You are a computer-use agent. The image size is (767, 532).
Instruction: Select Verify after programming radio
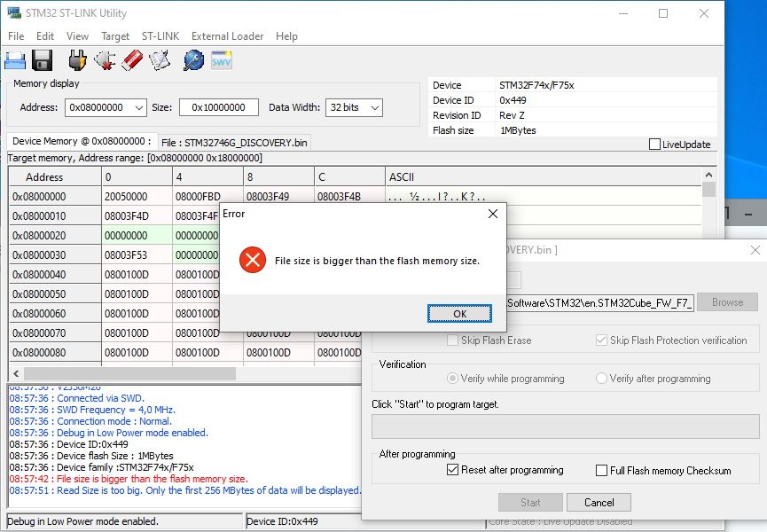coord(601,379)
